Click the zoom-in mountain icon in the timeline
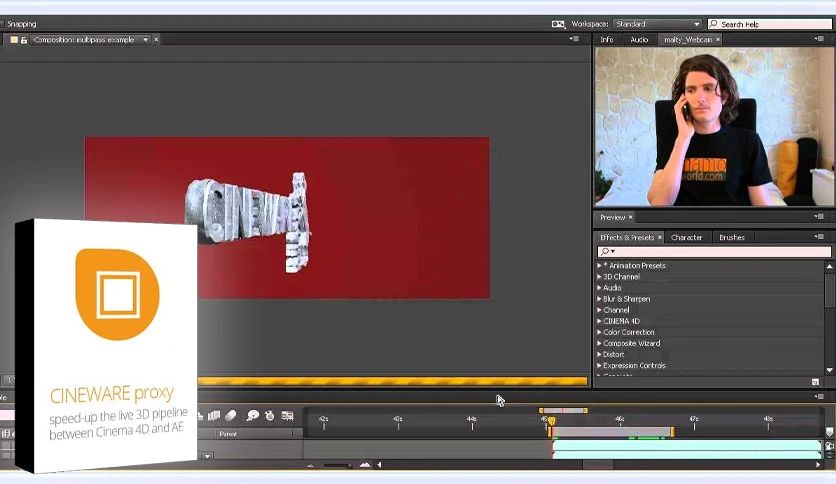The image size is (836, 484). [365, 465]
